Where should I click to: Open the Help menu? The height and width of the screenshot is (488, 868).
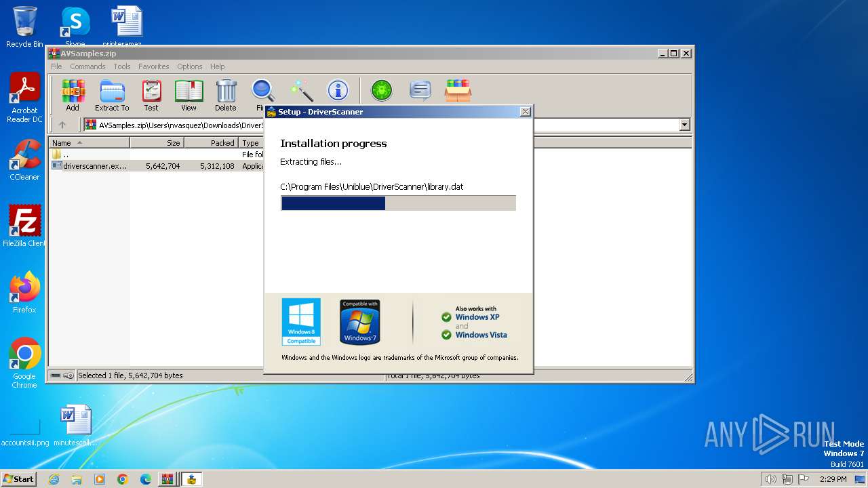[x=217, y=66]
